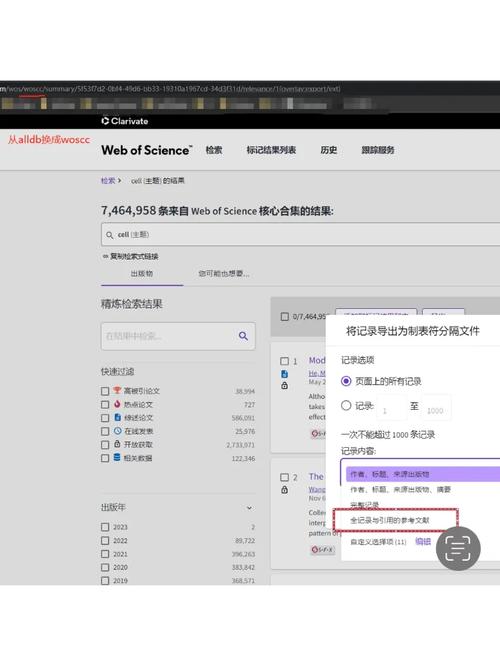Switch to the 您可能也想要... tab

coord(224,274)
